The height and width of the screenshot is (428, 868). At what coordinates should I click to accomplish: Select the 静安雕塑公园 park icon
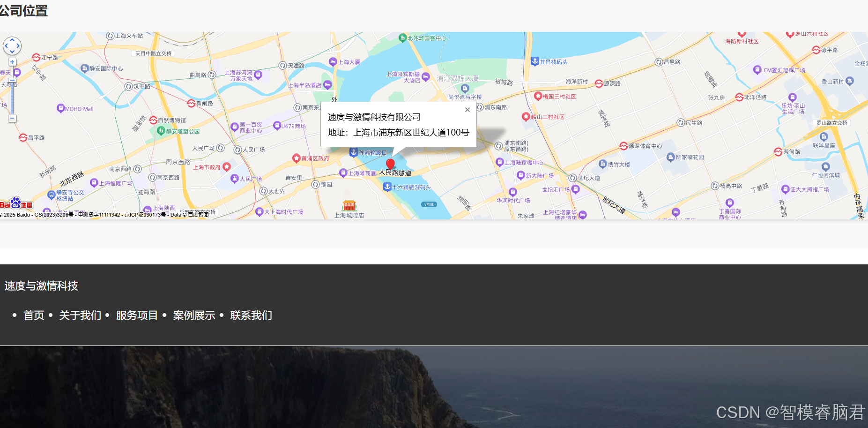pos(161,131)
